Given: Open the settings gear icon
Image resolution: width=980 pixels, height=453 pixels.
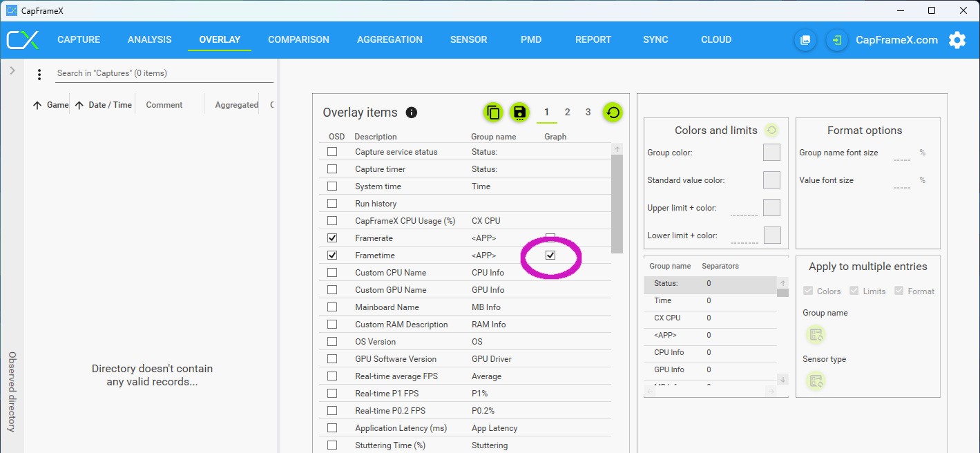Looking at the screenshot, I should point(957,40).
